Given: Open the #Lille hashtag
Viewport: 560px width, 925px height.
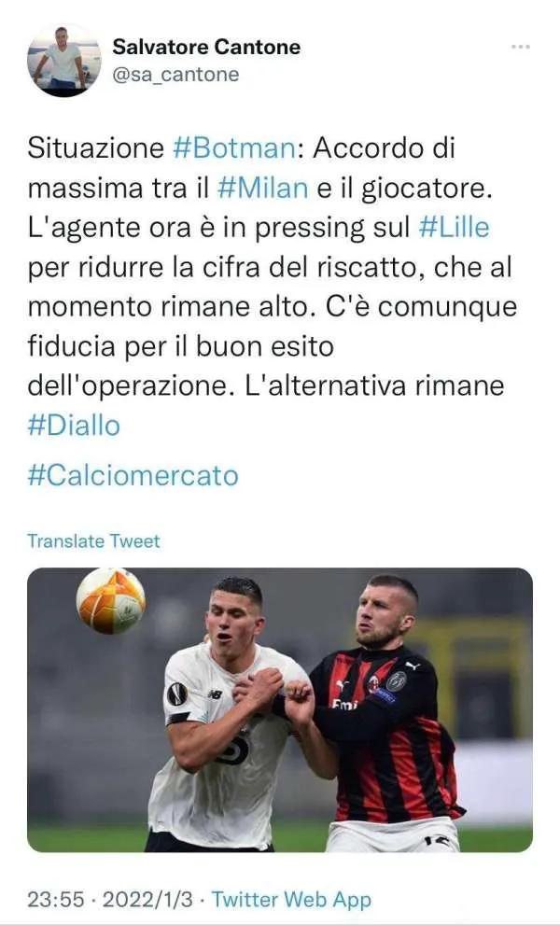Looking at the screenshot, I should click(454, 227).
